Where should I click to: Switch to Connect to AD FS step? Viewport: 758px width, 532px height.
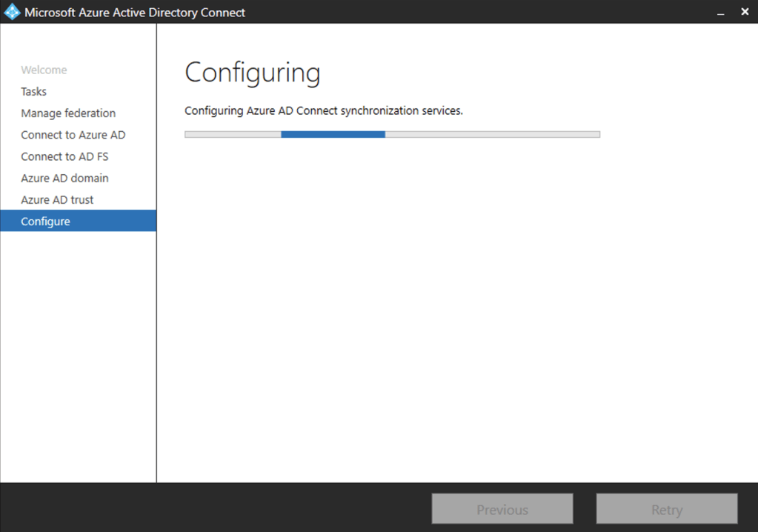pos(64,156)
